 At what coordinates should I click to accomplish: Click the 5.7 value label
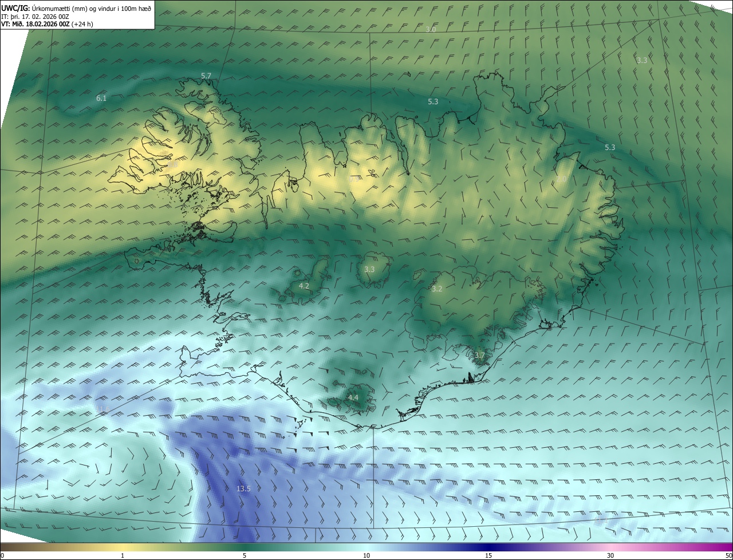click(x=206, y=76)
